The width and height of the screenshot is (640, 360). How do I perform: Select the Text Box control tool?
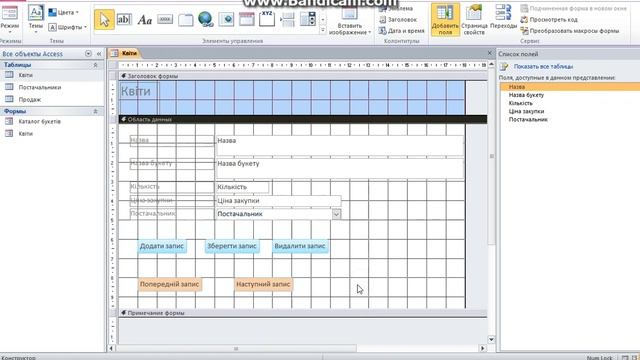pyautogui.click(x=124, y=19)
